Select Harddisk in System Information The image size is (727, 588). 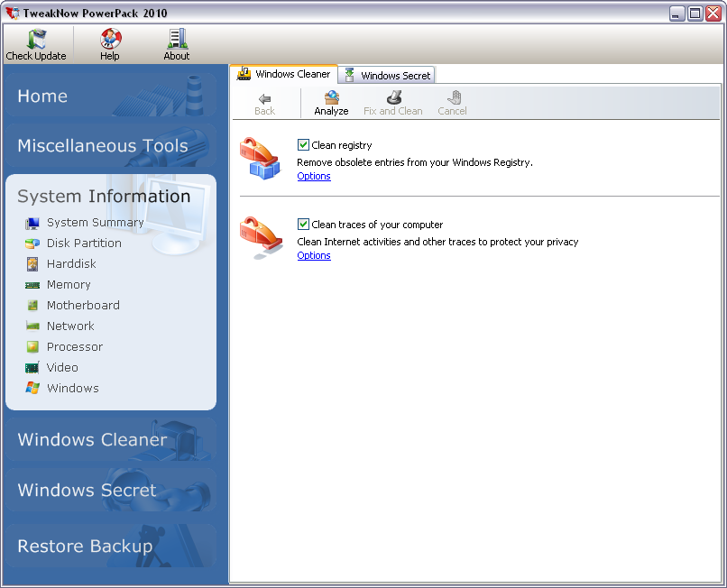click(x=71, y=264)
